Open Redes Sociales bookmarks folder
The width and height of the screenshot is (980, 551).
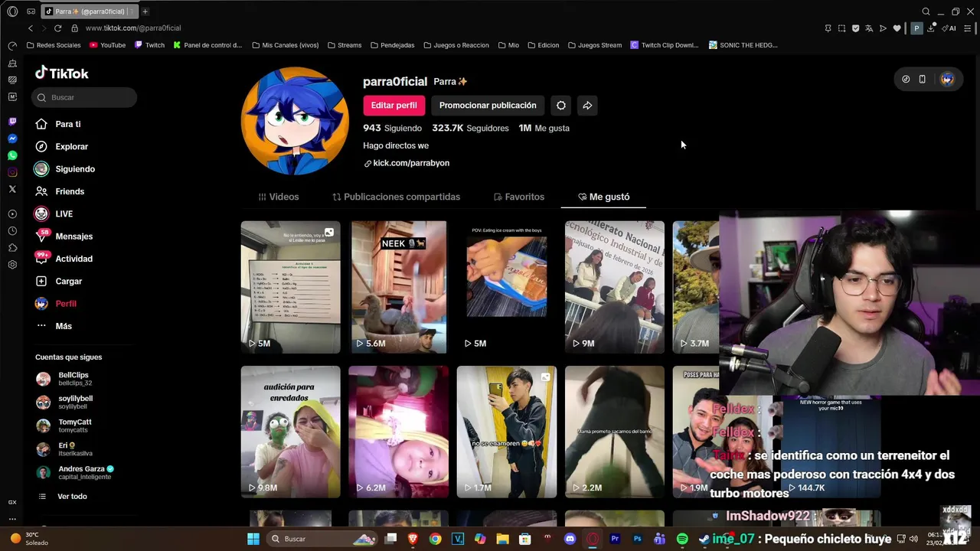(x=54, y=45)
